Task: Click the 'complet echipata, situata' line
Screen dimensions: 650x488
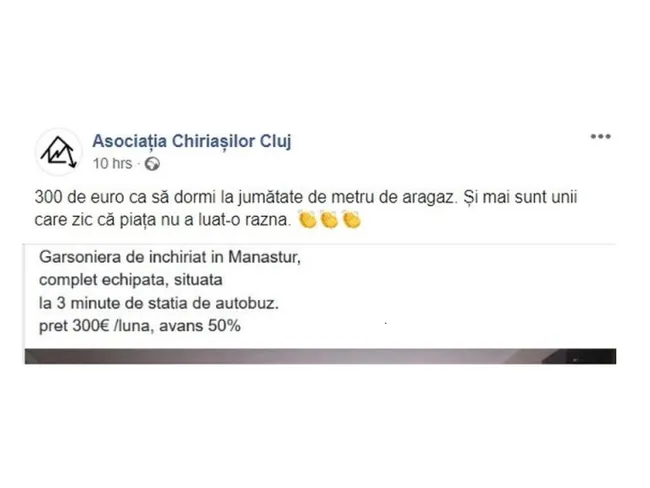Action: tap(131, 280)
